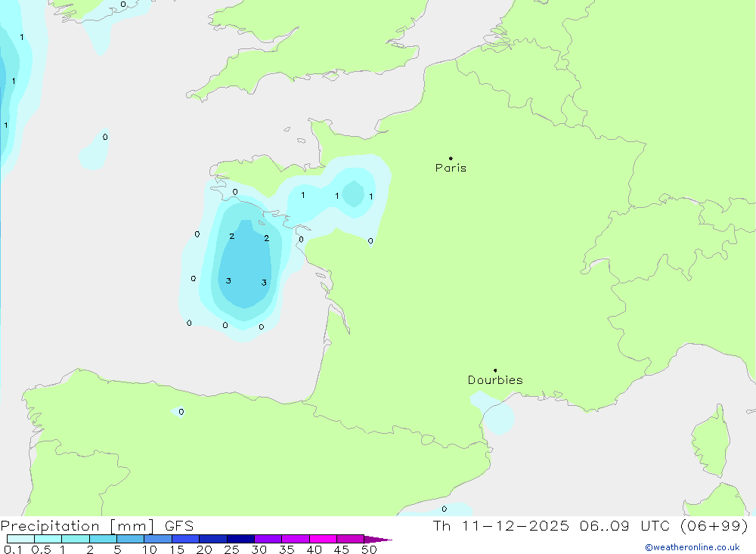Pick the 0.1–0.5 mm legend swatch
Screen dimensions: 756x554
(x=20, y=539)
